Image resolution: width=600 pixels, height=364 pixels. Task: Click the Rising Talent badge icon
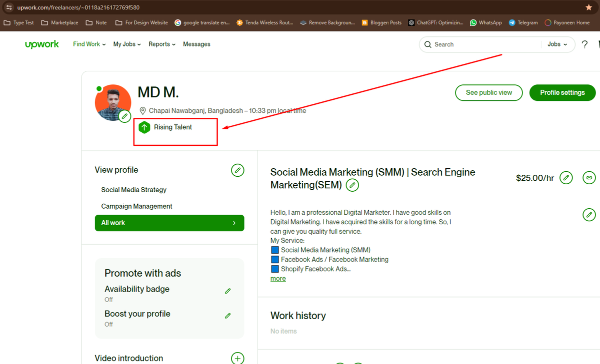coord(144,127)
